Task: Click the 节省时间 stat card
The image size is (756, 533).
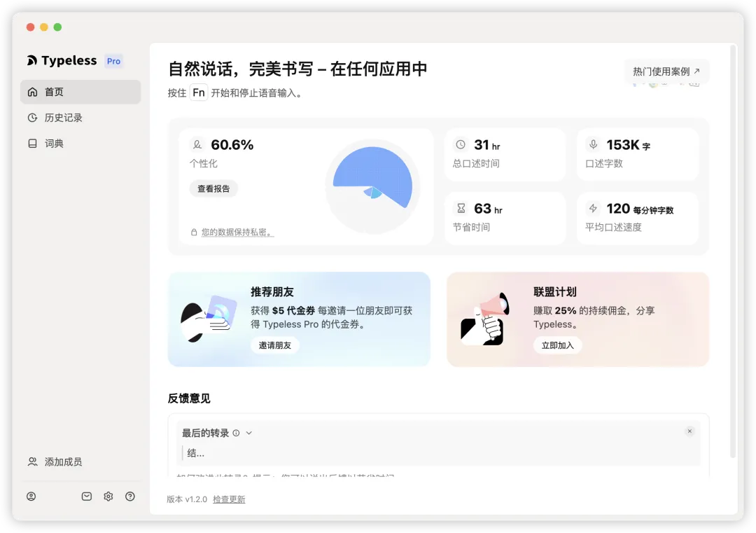Action: click(505, 218)
